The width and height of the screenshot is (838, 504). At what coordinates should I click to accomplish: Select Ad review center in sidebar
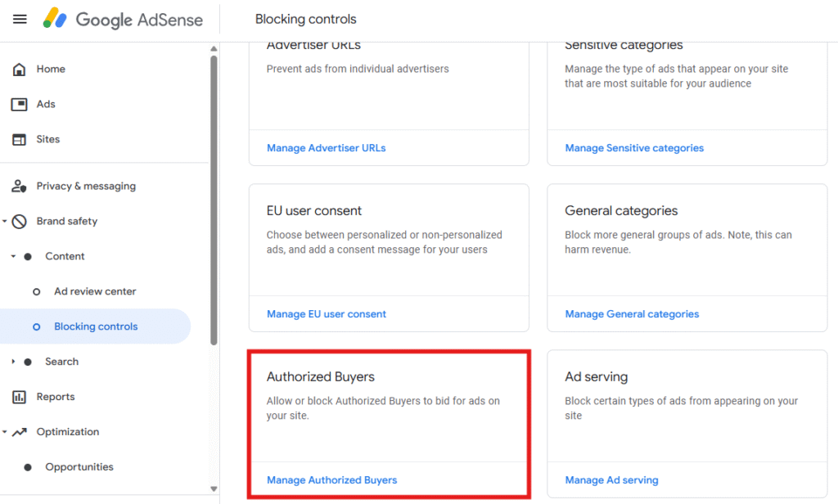pyautogui.click(x=95, y=292)
